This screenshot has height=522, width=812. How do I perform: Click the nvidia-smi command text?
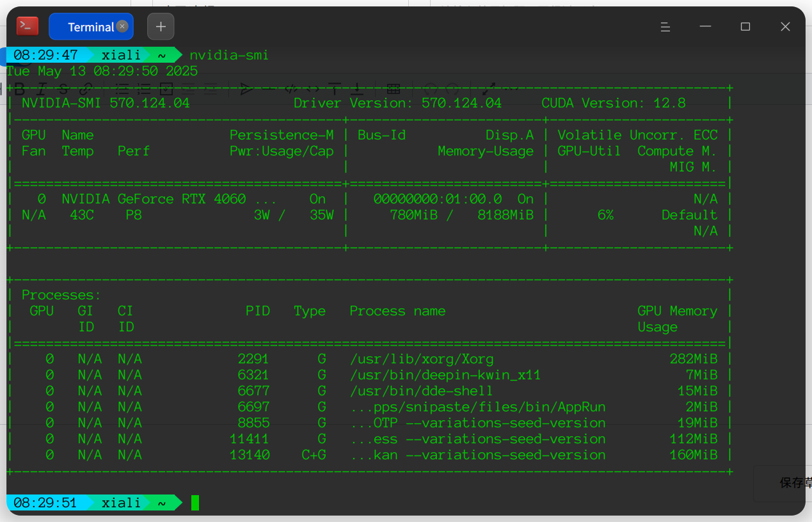coord(229,55)
